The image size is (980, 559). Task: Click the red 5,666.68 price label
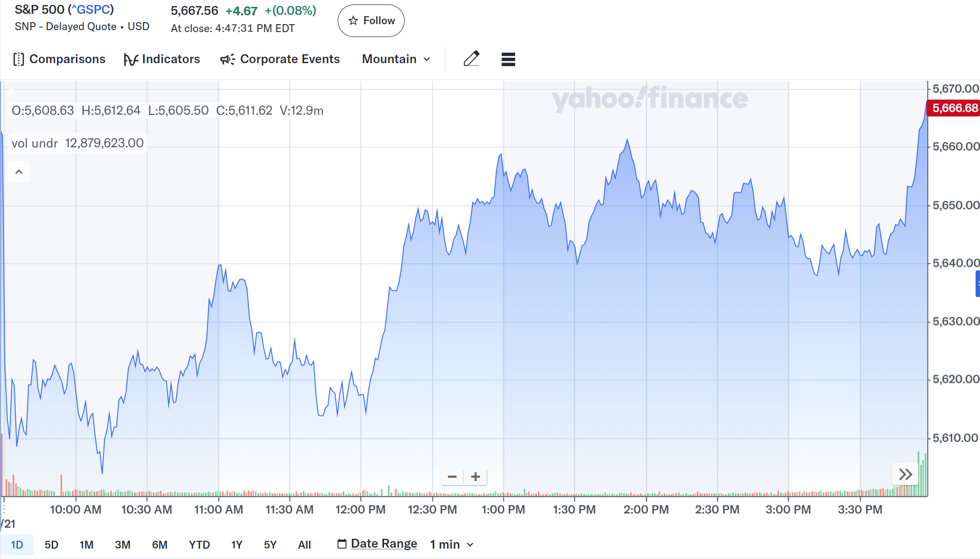point(954,108)
